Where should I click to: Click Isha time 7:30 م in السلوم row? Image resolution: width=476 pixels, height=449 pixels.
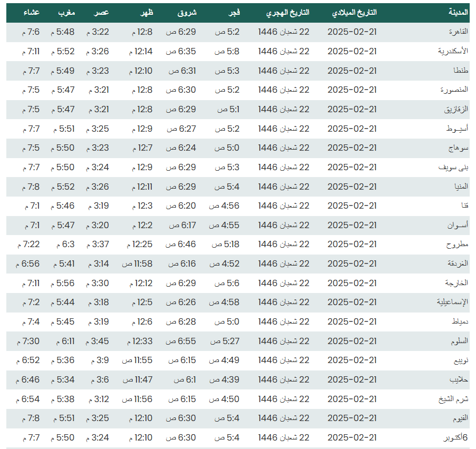[x=28, y=341]
